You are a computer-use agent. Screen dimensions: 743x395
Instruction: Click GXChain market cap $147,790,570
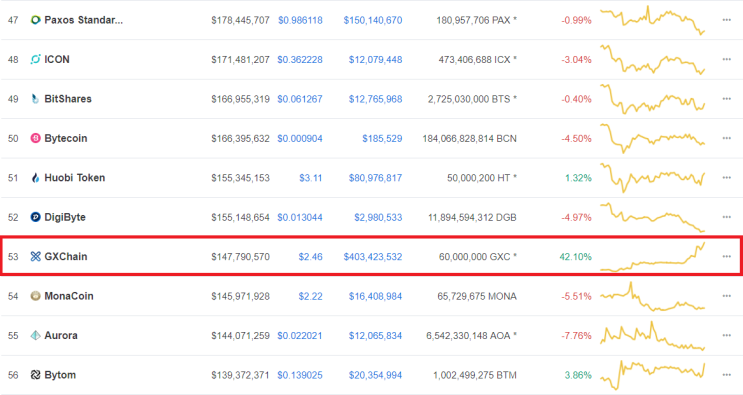click(240, 257)
